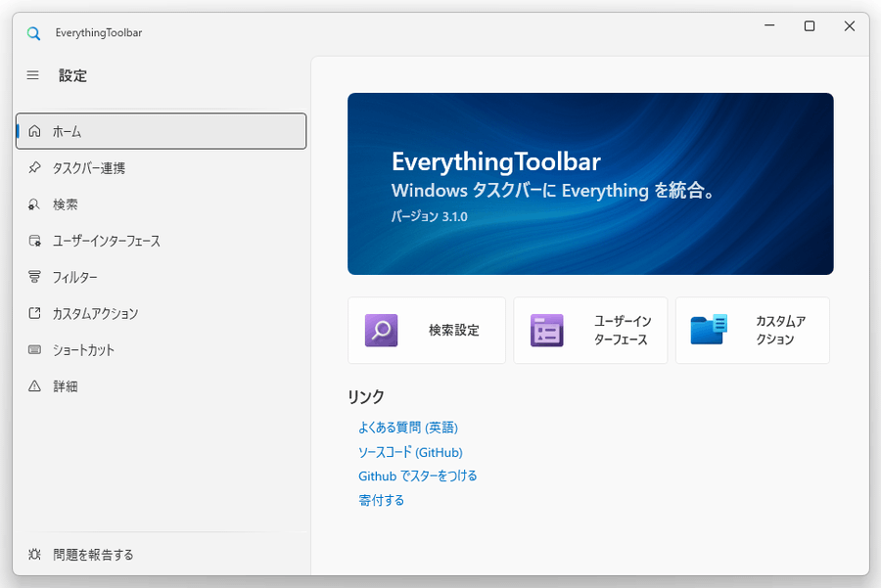
Task: Open the ソースコード (GitHub) link
Action: (x=410, y=452)
